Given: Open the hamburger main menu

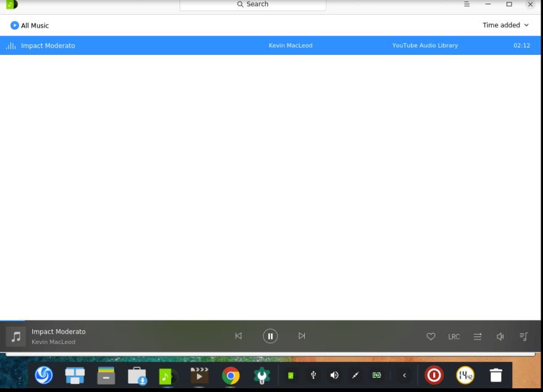Looking at the screenshot, I should click(x=467, y=4).
